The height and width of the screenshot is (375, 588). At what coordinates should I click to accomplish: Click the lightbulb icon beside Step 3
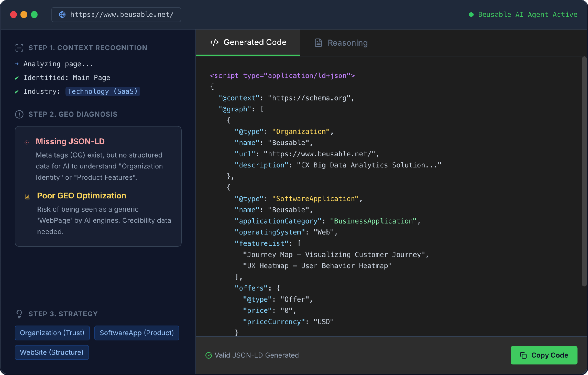pos(19,314)
